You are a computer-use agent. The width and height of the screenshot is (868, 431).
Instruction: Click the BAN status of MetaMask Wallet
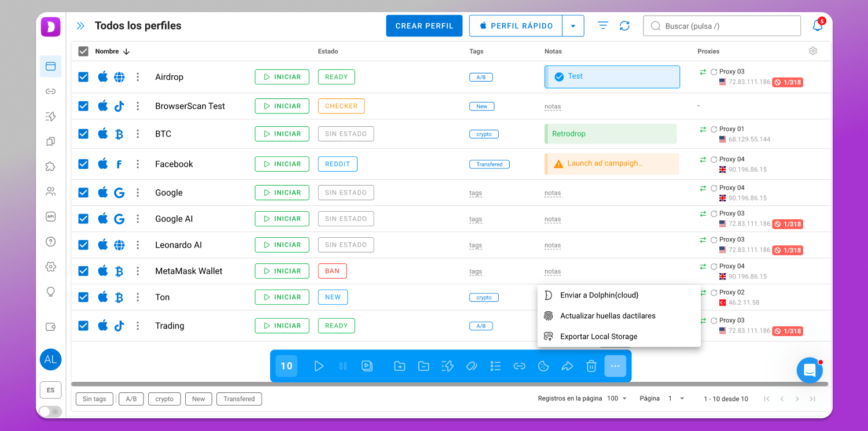tap(332, 271)
